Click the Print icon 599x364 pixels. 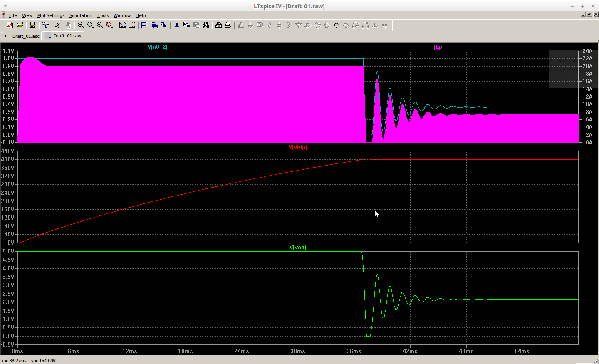(x=228, y=25)
